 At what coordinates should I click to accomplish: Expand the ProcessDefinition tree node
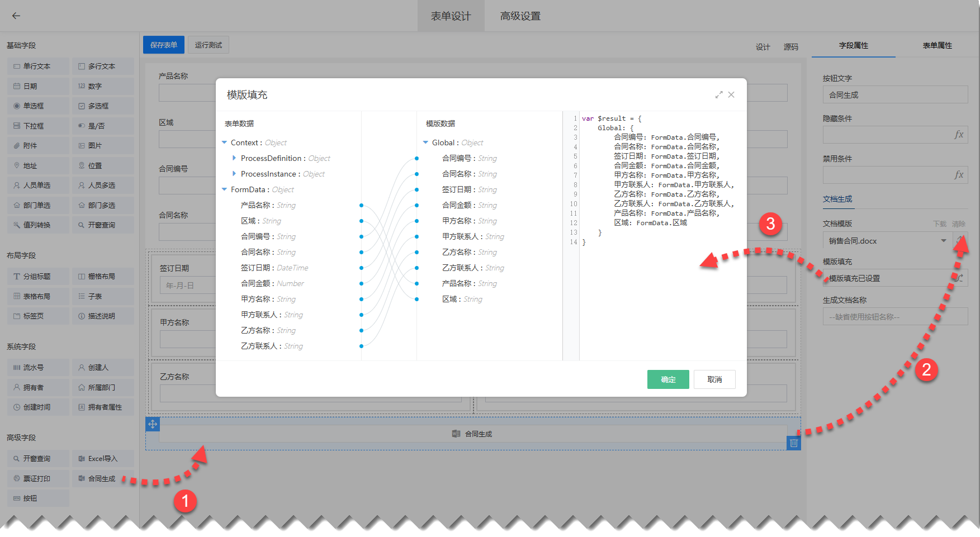(234, 158)
